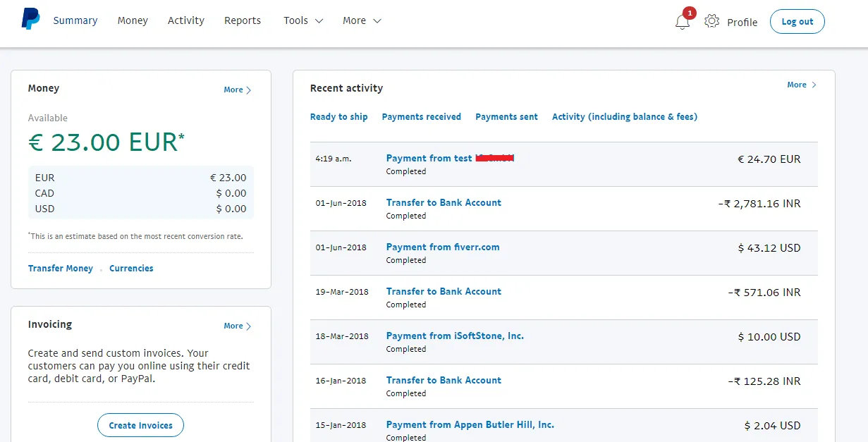Viewport: 868px width, 442px height.
Task: Expand the More menu in navigation bar
Action: point(362,20)
